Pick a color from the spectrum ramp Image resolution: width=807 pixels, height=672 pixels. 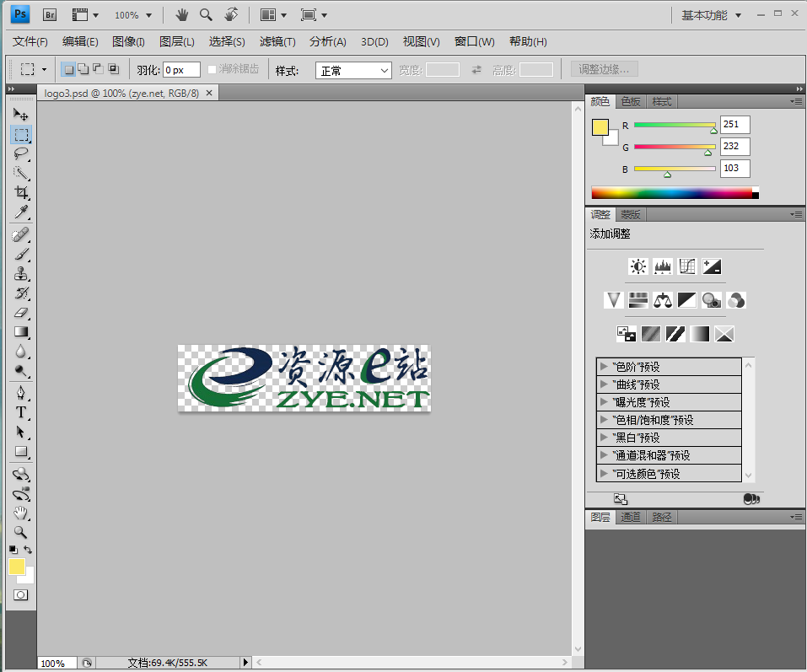point(675,193)
